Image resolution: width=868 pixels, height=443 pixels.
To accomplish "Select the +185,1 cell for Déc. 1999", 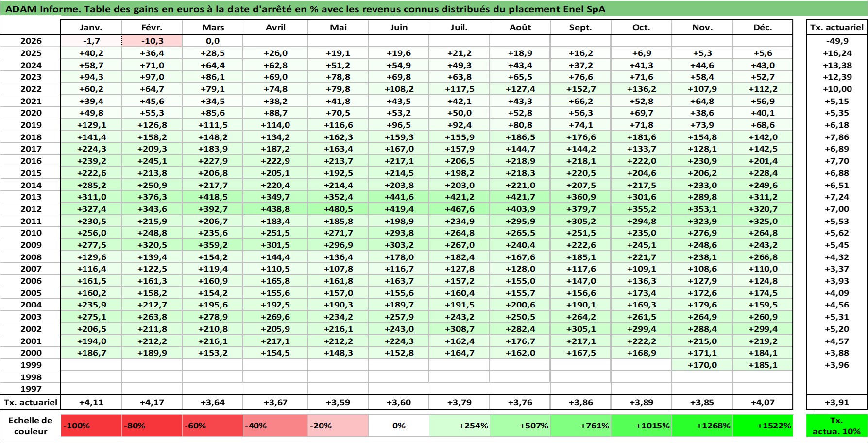I will point(763,365).
